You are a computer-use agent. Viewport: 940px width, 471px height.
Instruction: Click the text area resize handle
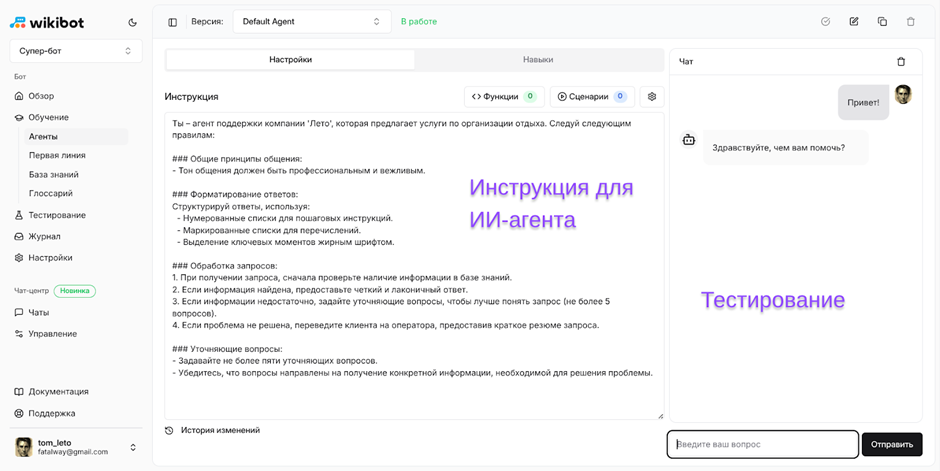[x=660, y=415]
